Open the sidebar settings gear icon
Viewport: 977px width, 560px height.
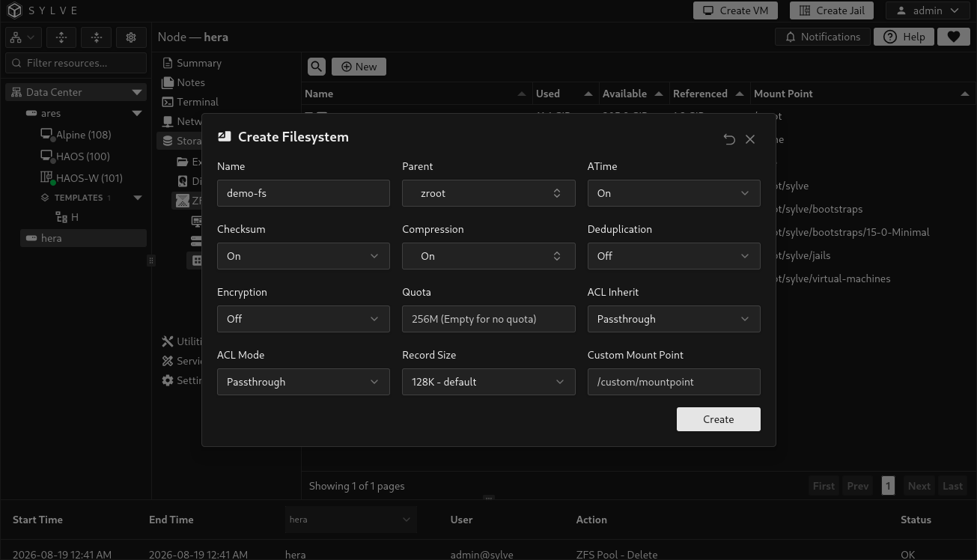point(131,37)
